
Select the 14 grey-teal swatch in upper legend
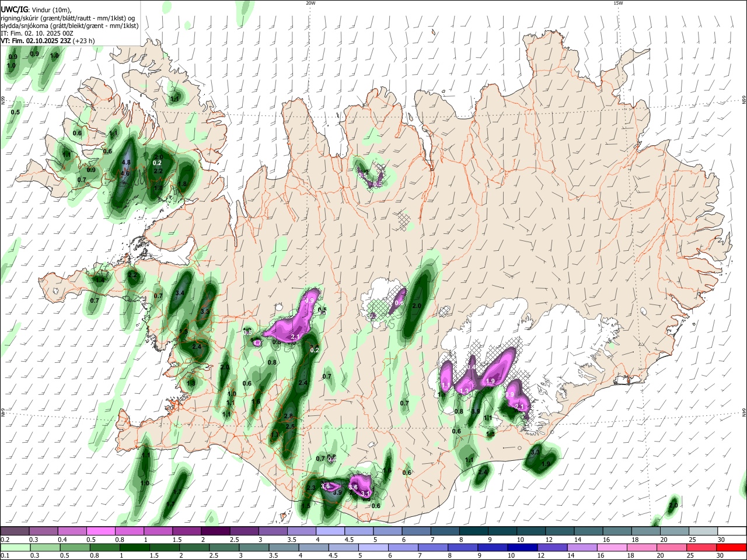[x=588, y=531]
